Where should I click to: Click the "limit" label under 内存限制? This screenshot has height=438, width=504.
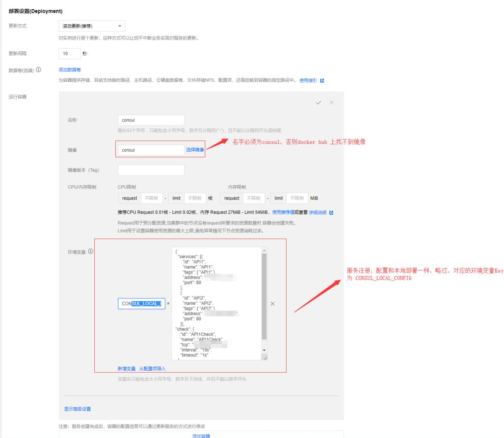(x=279, y=198)
